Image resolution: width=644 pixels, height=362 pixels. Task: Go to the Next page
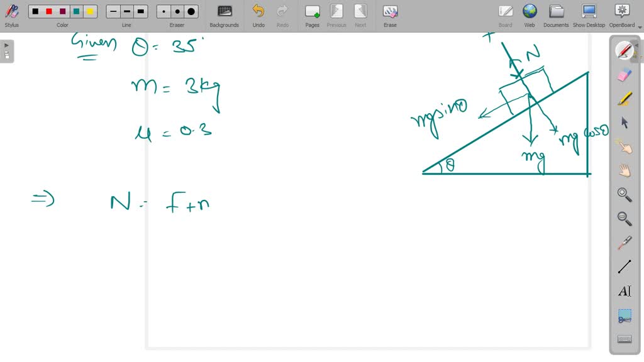tap(360, 16)
